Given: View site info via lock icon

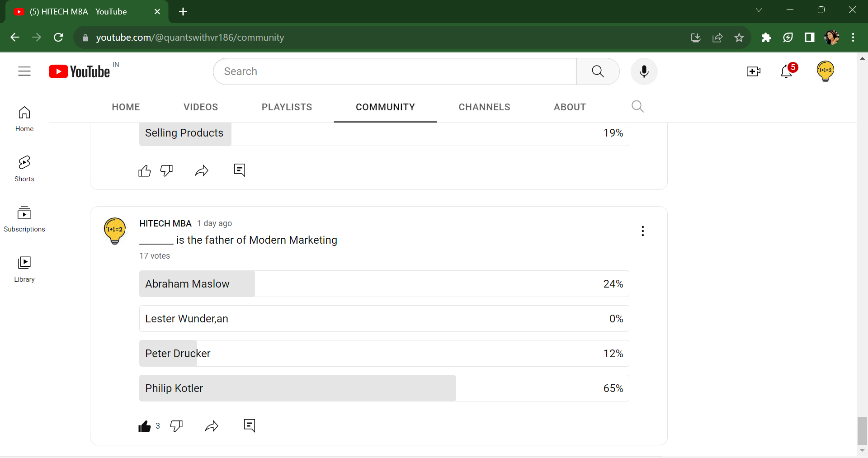Looking at the screenshot, I should [x=85, y=38].
